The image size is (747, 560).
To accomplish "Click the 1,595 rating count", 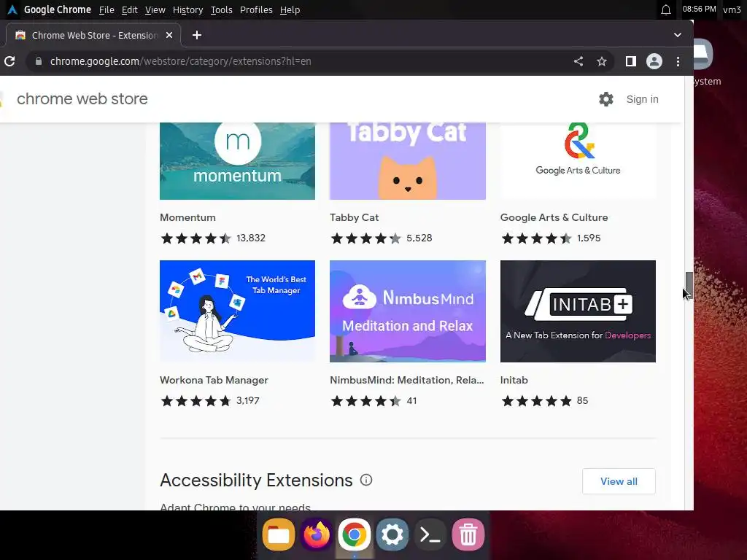I will point(589,238).
